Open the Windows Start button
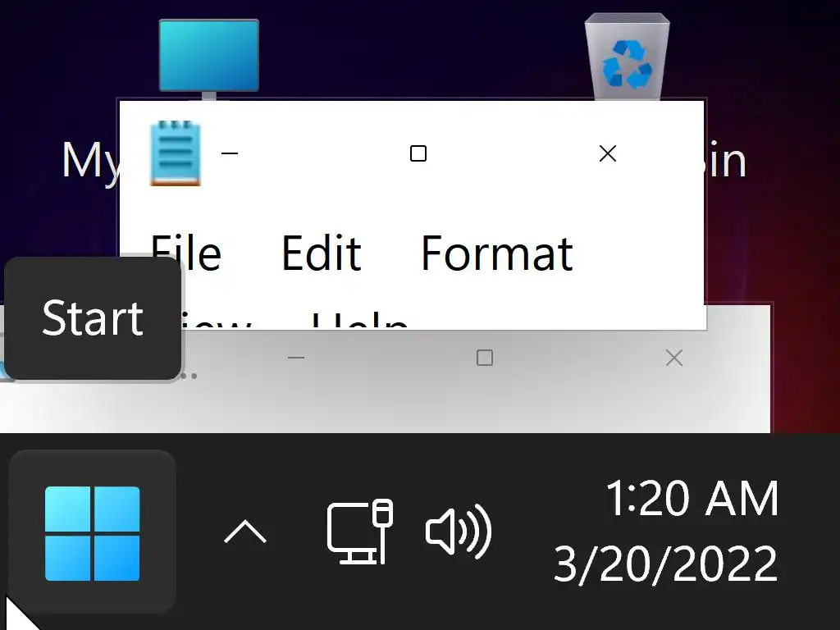Screen dimensions: 840x630 tap(92, 533)
